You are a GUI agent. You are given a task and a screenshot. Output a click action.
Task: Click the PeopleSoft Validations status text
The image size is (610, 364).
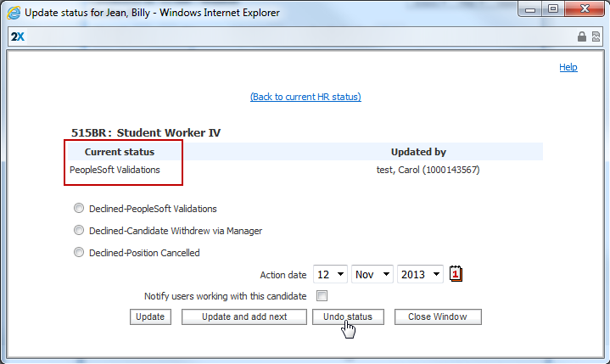click(x=115, y=170)
